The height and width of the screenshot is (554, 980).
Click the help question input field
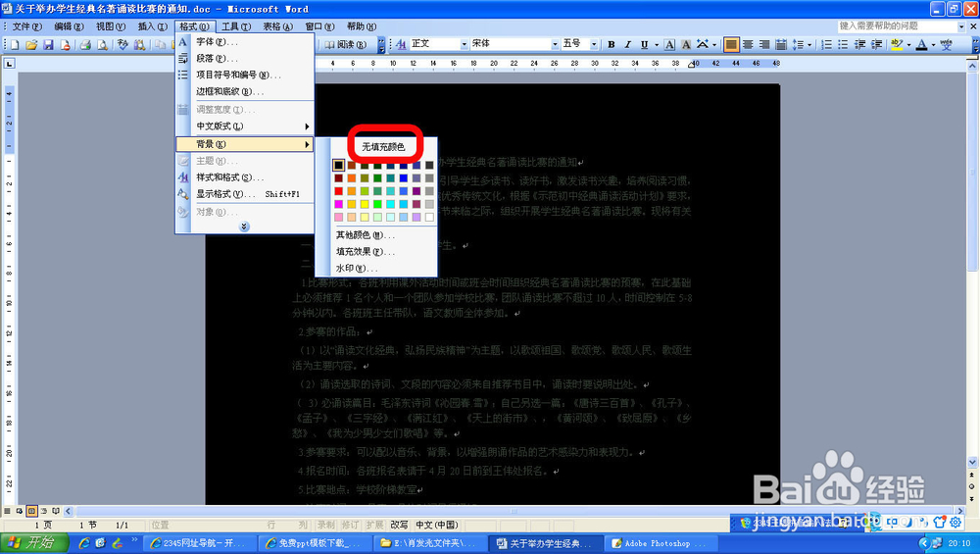coord(898,26)
